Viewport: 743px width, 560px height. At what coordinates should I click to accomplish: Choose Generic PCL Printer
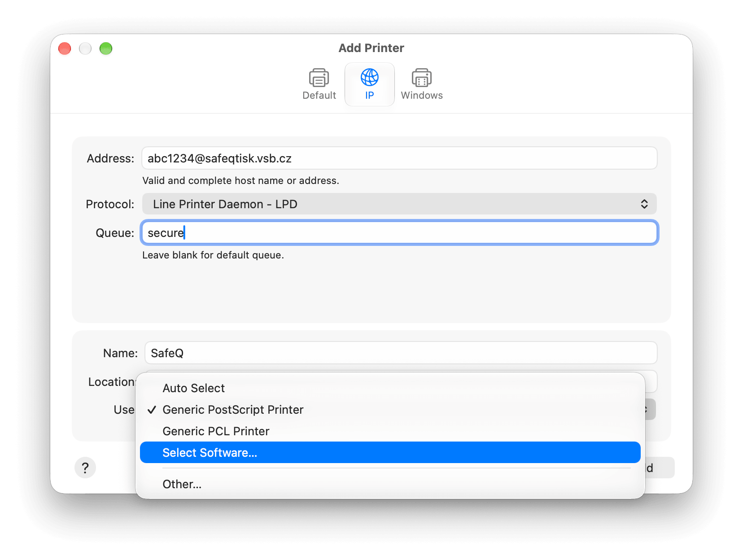pos(390,431)
